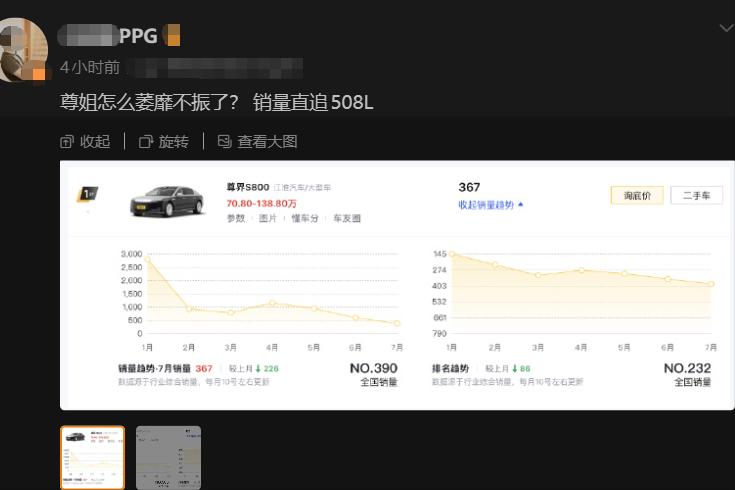Click the January data point on ranking chart
Image resolution: width=735 pixels, height=490 pixels.
(x=452, y=254)
